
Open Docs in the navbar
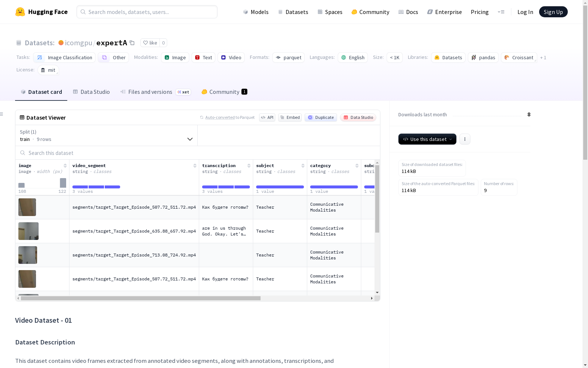pyautogui.click(x=408, y=12)
